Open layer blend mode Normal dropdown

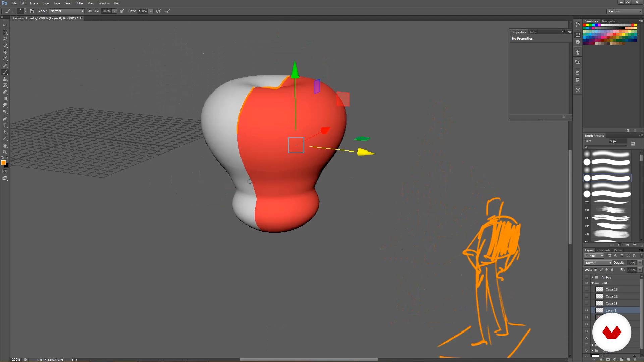pos(598,263)
